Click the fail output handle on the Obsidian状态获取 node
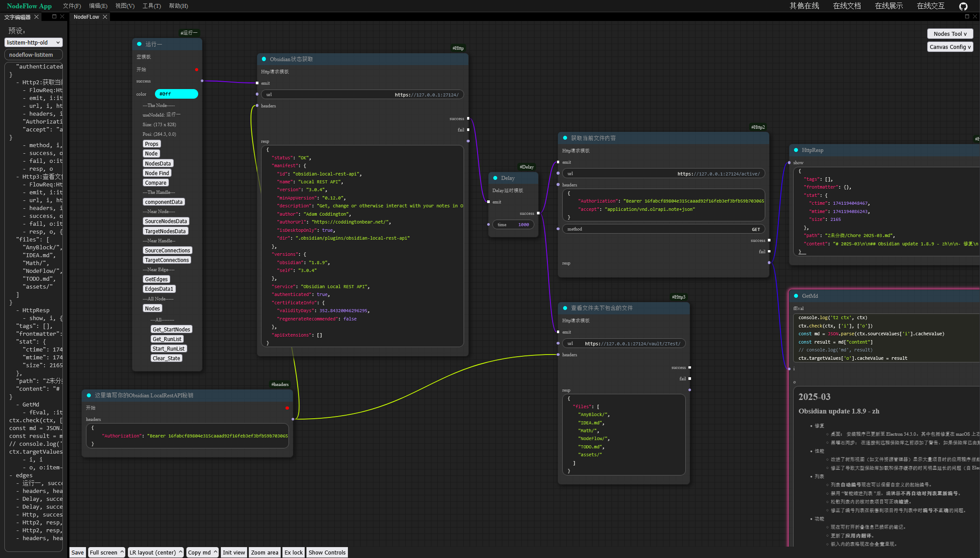The height and width of the screenshot is (558, 980). pyautogui.click(x=468, y=130)
